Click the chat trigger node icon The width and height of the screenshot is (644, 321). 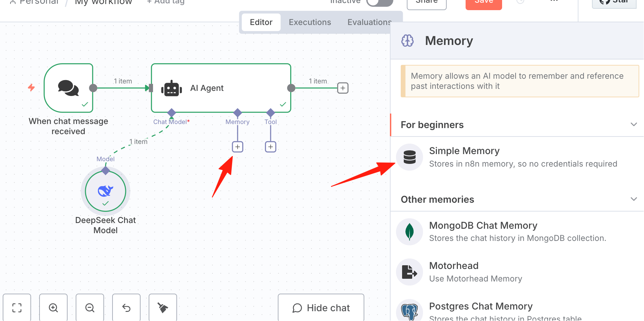coord(68,88)
